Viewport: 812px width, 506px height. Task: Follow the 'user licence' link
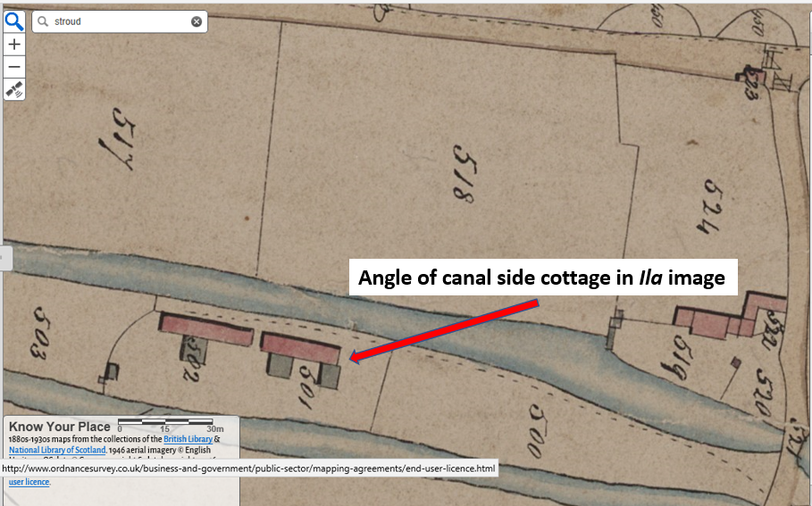29,482
